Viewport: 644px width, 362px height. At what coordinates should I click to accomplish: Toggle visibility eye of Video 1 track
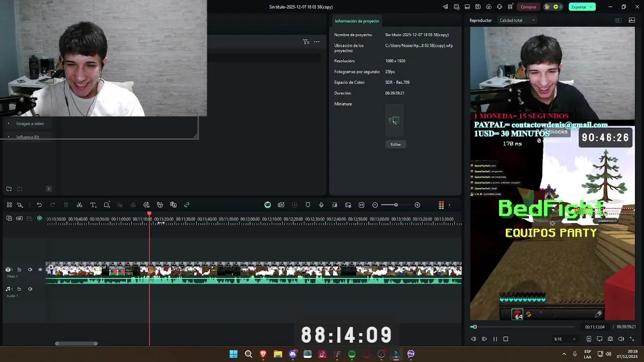[40, 270]
